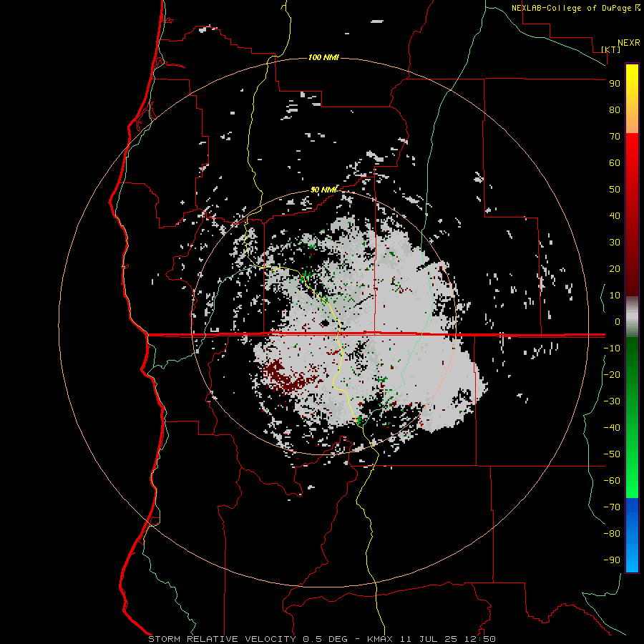
Task: Click the 100 NMI range ring label
Action: pyautogui.click(x=323, y=57)
